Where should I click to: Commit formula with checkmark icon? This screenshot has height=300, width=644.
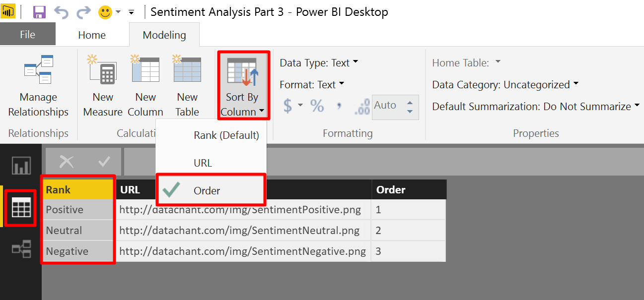104,162
